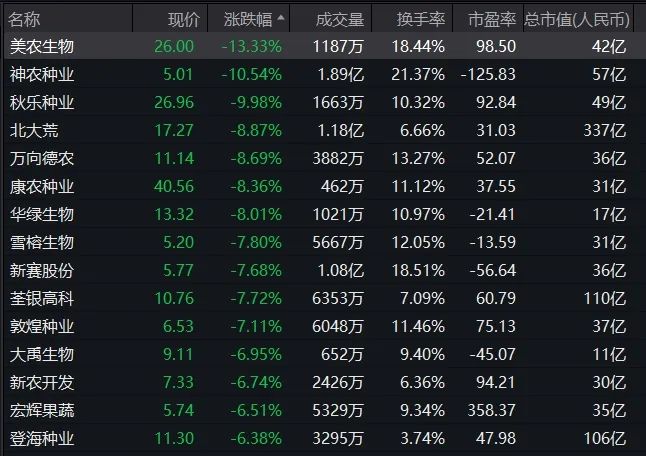Open 华绿生物 stock details
This screenshot has width=646, height=456.
click(41, 214)
